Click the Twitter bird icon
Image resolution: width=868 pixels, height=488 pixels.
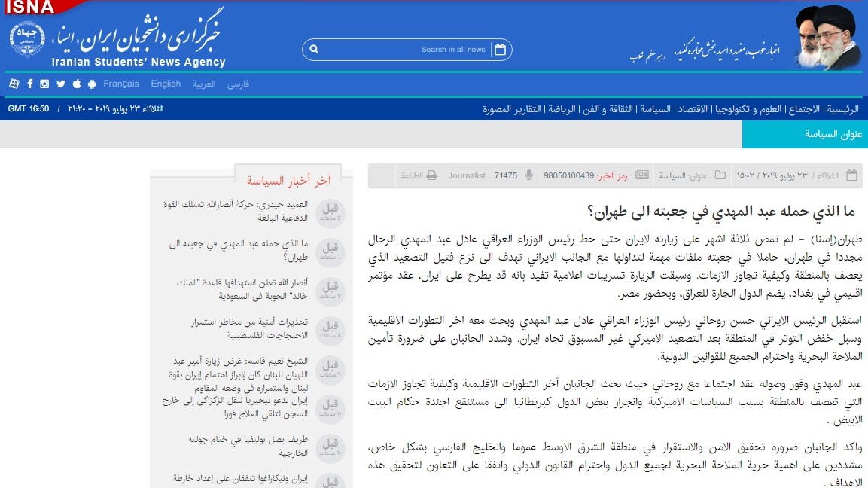[61, 84]
